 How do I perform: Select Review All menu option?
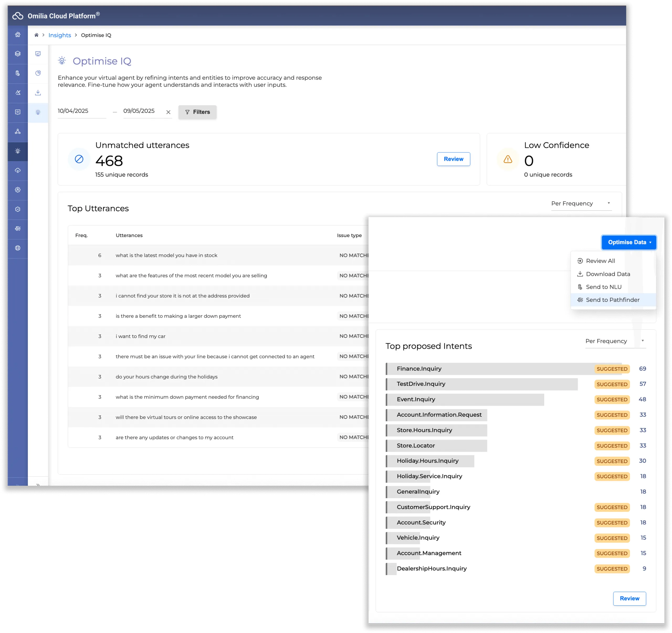(600, 261)
